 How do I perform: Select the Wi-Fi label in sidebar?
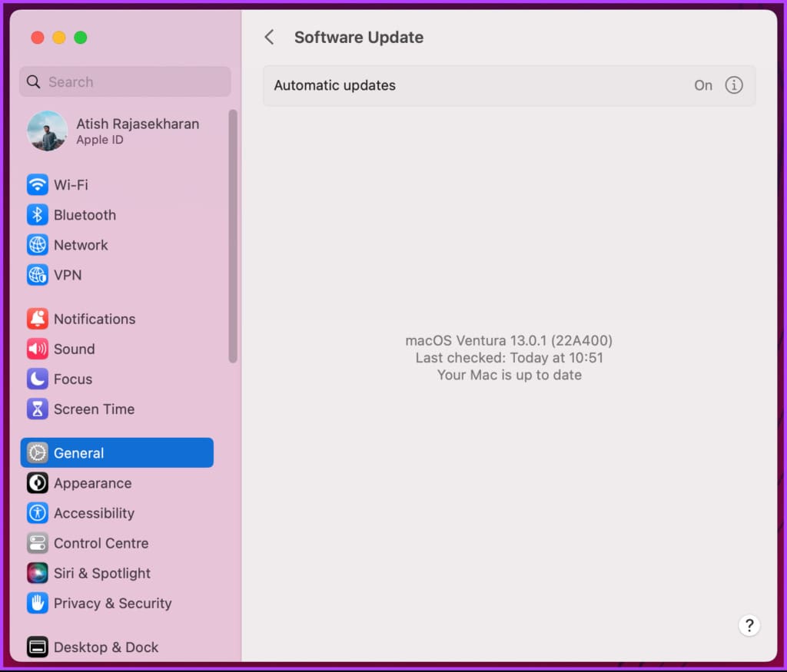coord(71,185)
